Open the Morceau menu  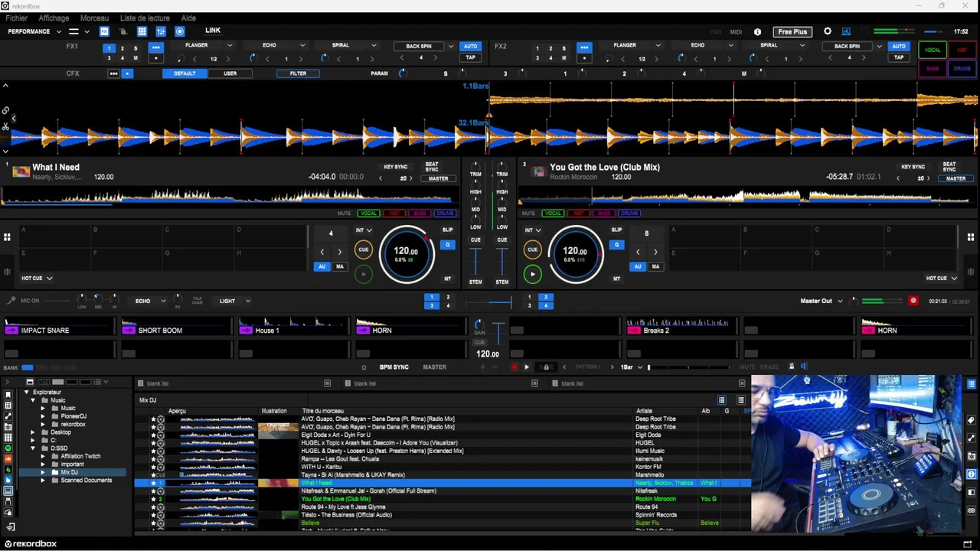94,18
